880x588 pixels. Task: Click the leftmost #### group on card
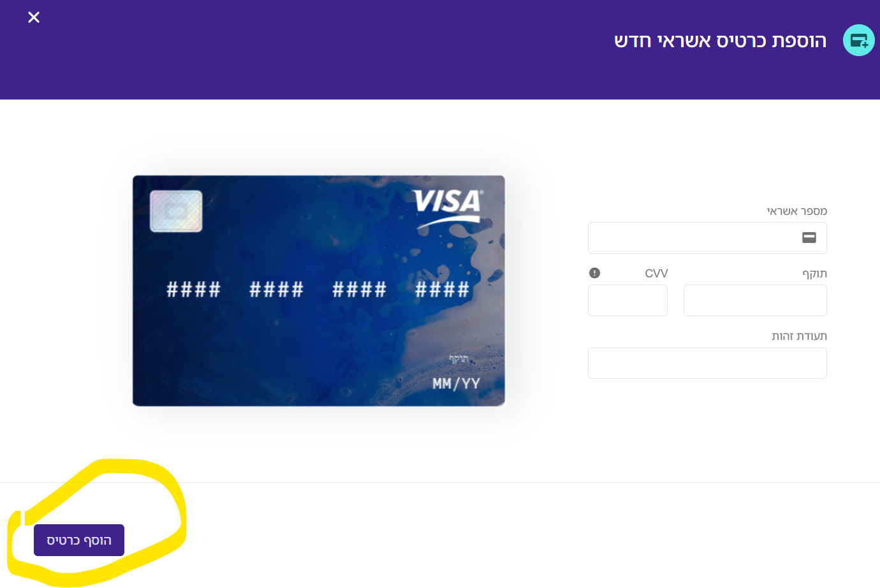[193, 290]
